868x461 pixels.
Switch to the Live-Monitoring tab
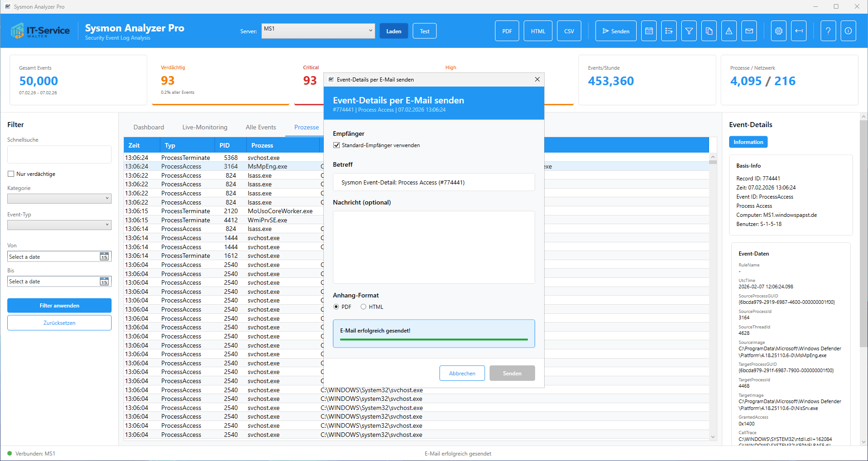click(204, 127)
